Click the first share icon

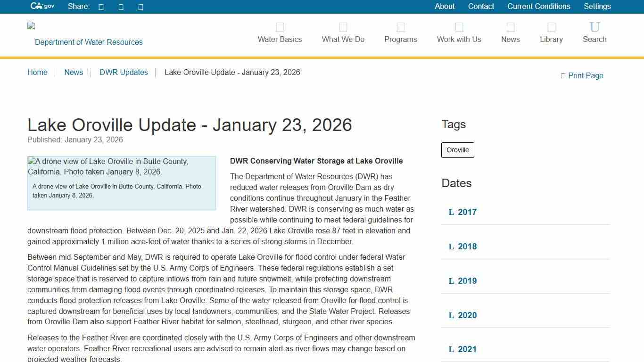(x=100, y=7)
